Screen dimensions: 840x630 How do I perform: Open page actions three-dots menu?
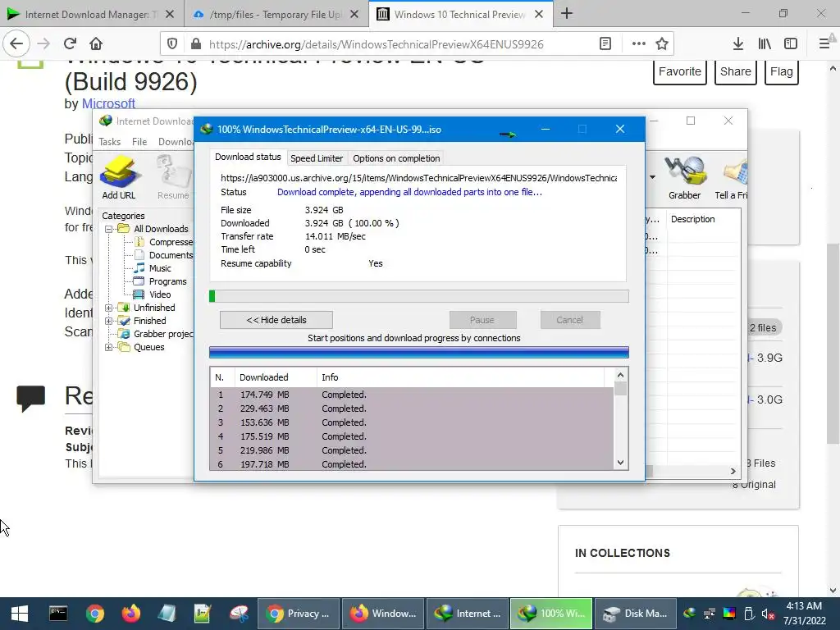(x=638, y=44)
